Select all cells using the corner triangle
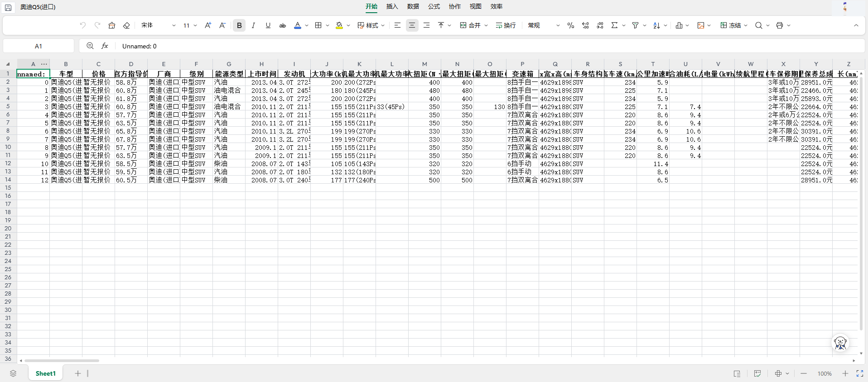This screenshot has height=382, width=868. coord(8,64)
